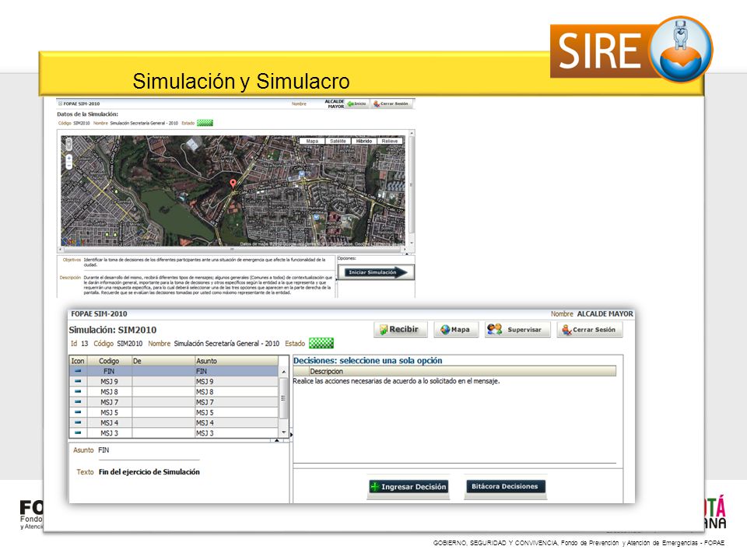Click the SIRE logo
Screen dimensions: 747x560
coord(632,51)
